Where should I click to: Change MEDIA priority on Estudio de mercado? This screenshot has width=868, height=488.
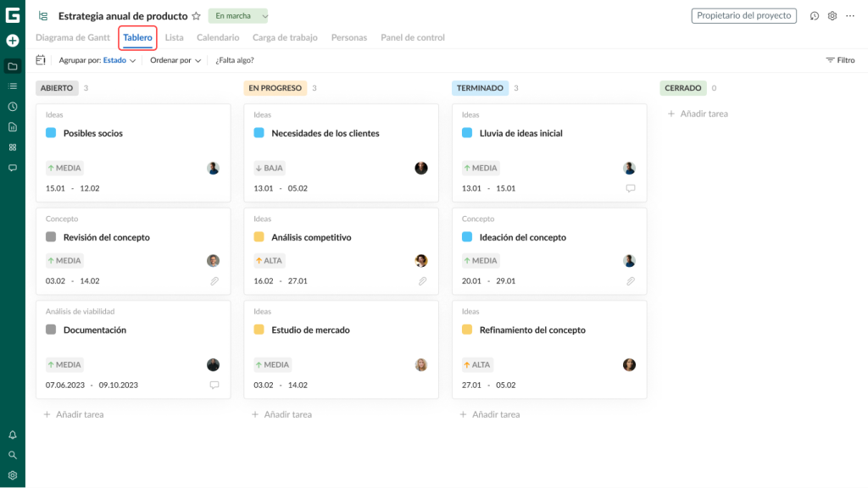click(x=272, y=364)
